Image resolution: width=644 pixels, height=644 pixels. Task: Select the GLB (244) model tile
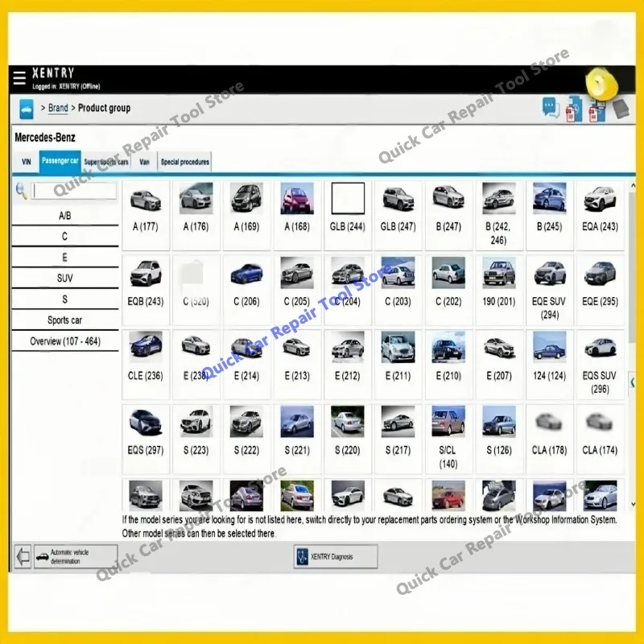(x=348, y=215)
